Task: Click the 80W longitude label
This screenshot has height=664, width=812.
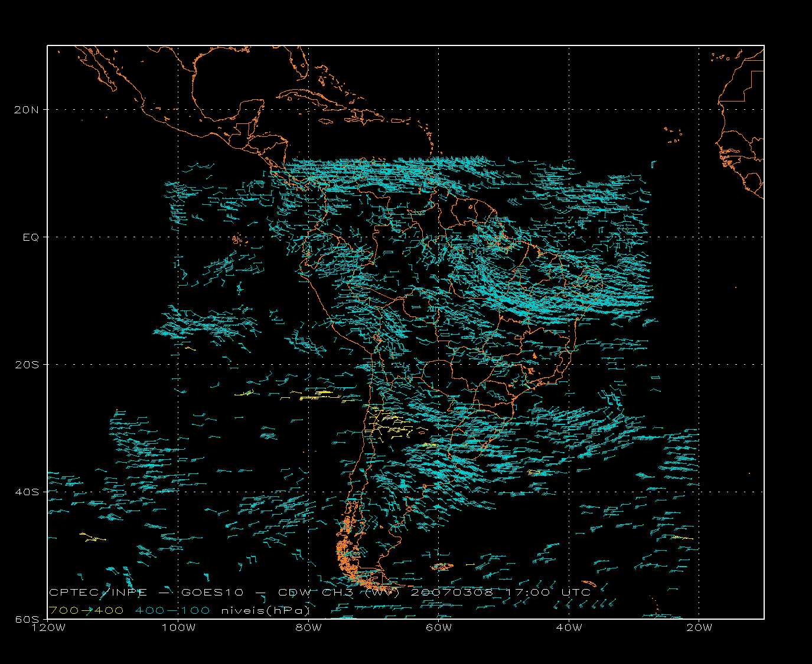Action: pyautogui.click(x=308, y=627)
